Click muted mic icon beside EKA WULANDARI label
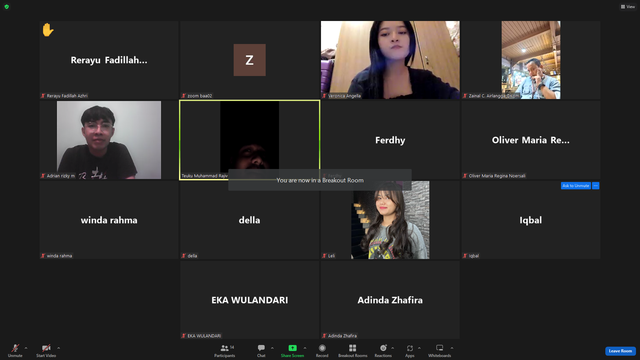The width and height of the screenshot is (640, 360). point(184,336)
